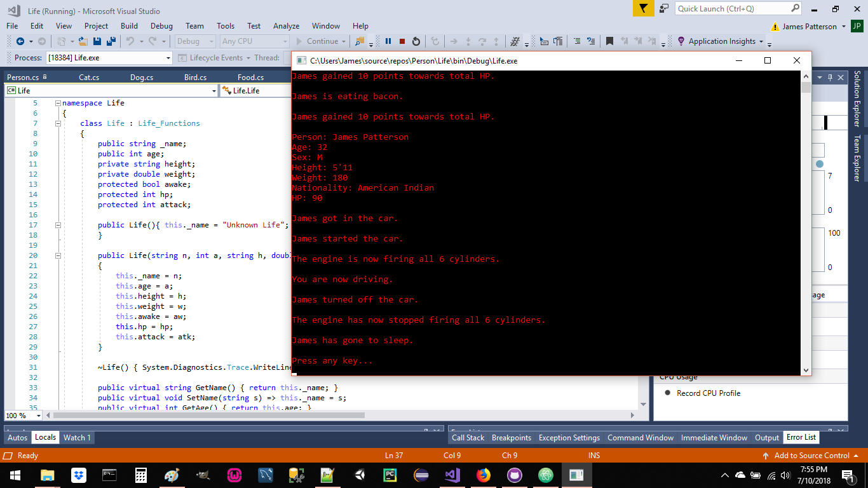Click the console window vertical scrollbar
This screenshot has height=488, width=868.
point(806,223)
